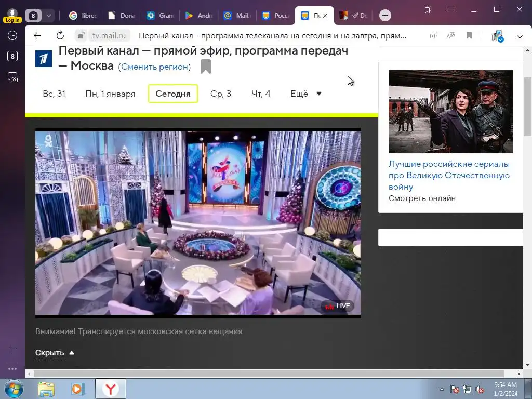Select the Вс, 31 date

[x=54, y=94]
